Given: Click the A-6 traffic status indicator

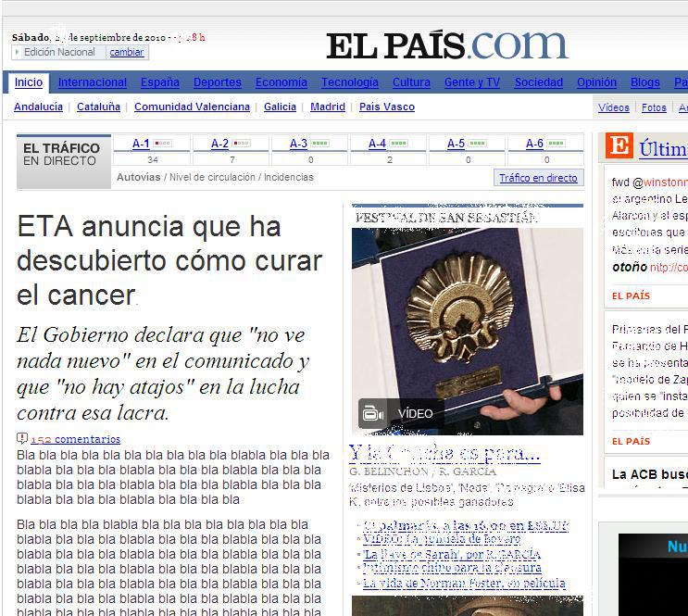Looking at the screenshot, I should [x=557, y=145].
